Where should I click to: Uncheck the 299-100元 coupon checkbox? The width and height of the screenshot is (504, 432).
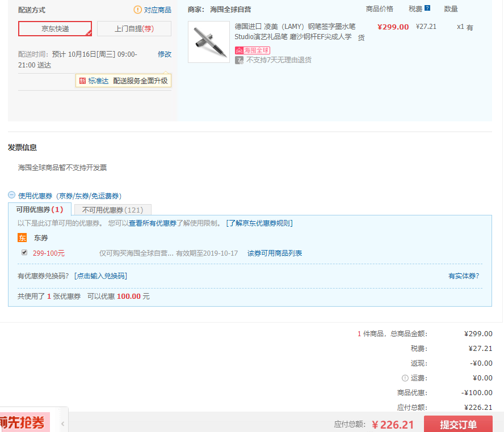(x=24, y=253)
